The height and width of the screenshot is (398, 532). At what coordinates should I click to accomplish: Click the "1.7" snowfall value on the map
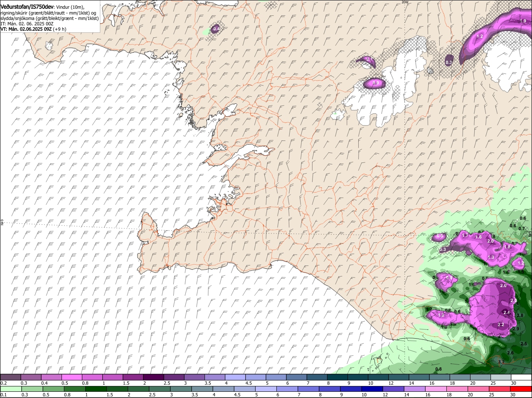[465, 236]
